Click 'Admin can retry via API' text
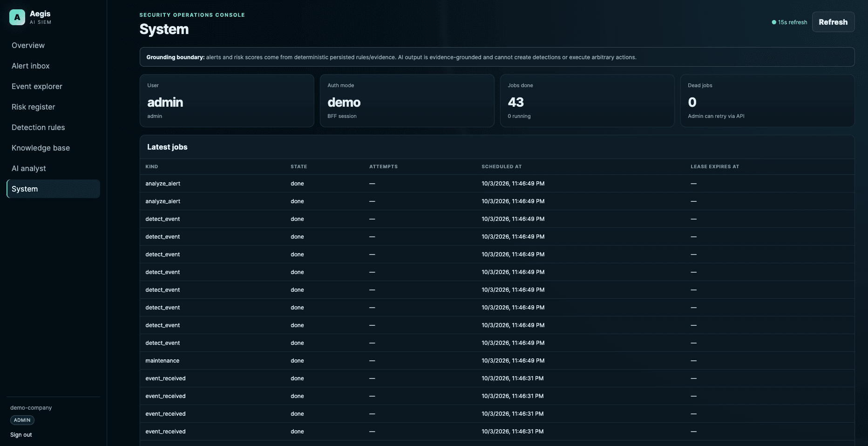Image resolution: width=868 pixels, height=446 pixels. pos(716,116)
